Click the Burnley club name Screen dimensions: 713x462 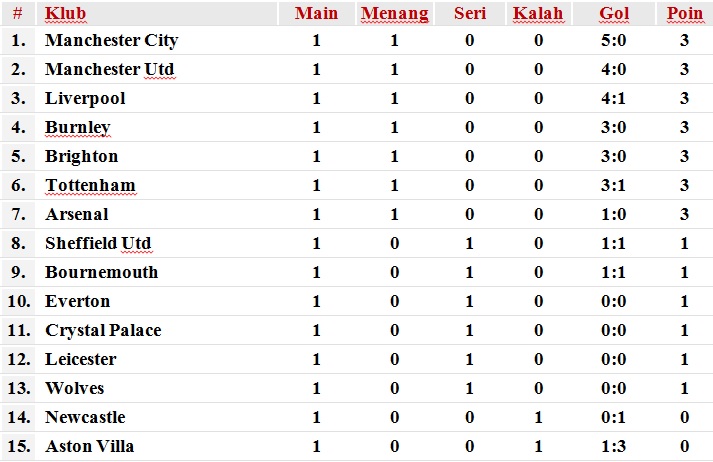coord(78,128)
